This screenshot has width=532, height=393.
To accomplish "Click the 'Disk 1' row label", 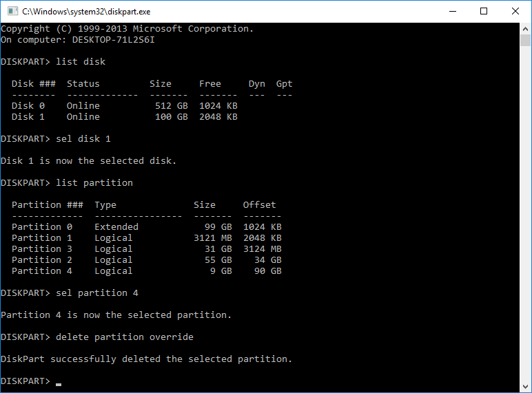I will pos(28,116).
